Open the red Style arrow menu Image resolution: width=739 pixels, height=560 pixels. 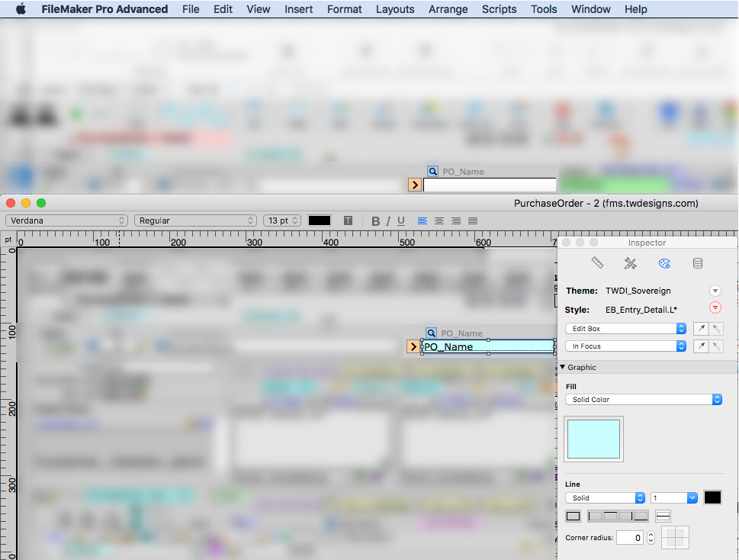pyautogui.click(x=715, y=307)
